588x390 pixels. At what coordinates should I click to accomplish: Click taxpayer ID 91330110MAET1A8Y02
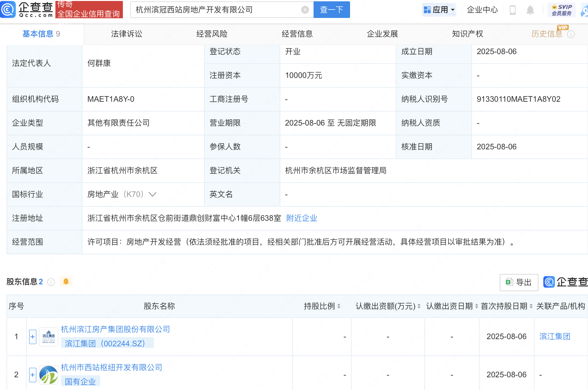tap(519, 99)
